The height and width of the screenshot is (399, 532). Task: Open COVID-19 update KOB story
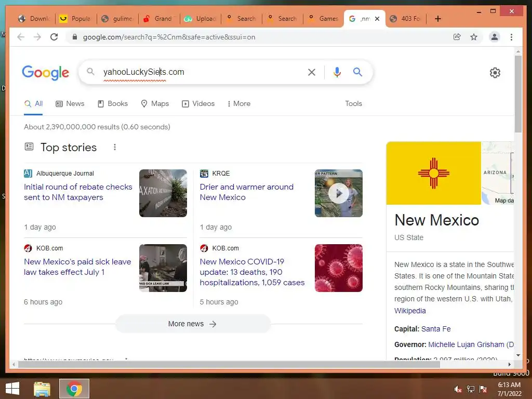point(252,272)
